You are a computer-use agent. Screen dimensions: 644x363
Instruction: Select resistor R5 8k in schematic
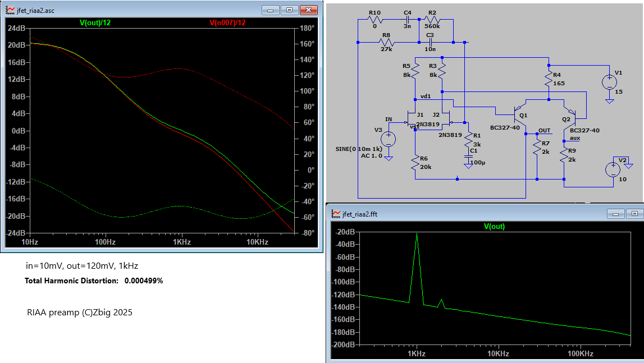tap(415, 71)
